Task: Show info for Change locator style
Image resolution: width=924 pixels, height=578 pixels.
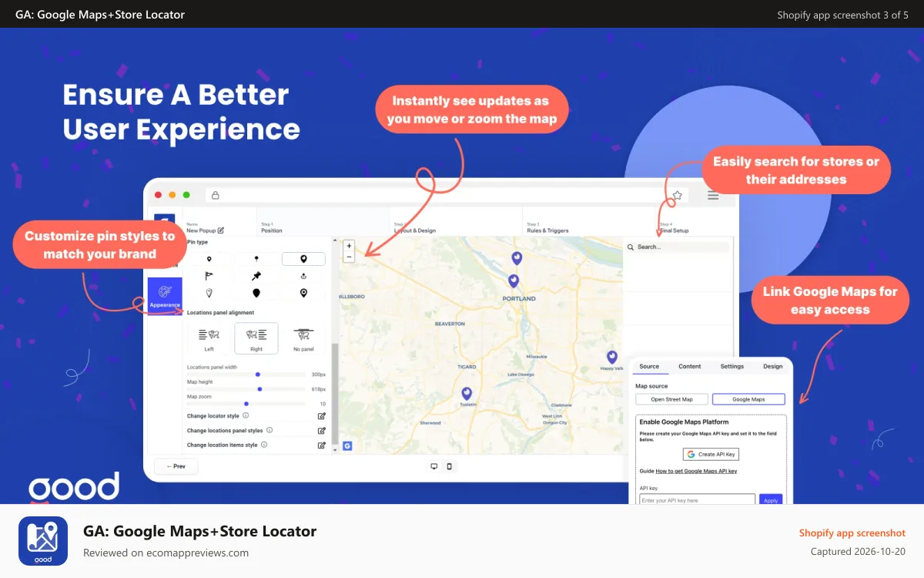Action: coord(246,415)
